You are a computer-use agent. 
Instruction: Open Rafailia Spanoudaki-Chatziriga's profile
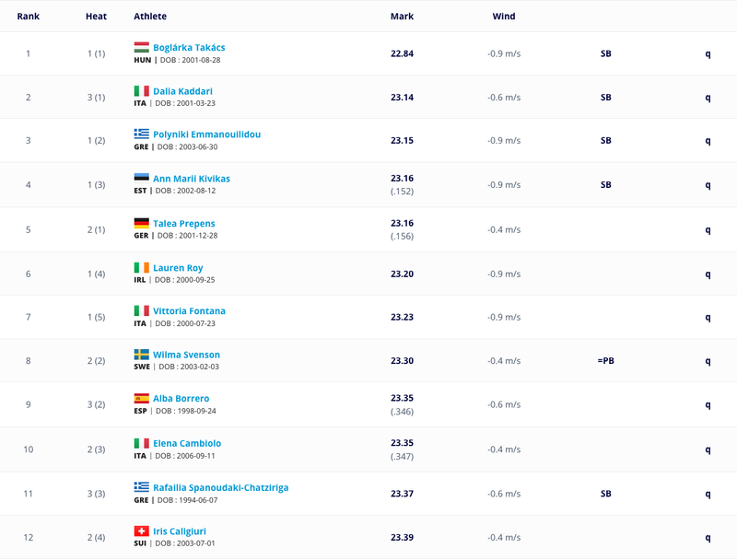[x=221, y=487]
